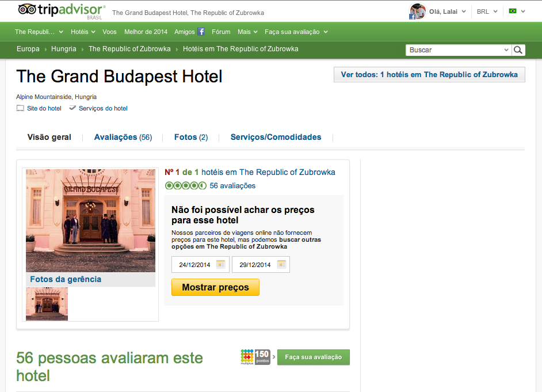This screenshot has height=392, width=542.
Task: Click the Multiplus 150 pontos badge
Action: 255,357
